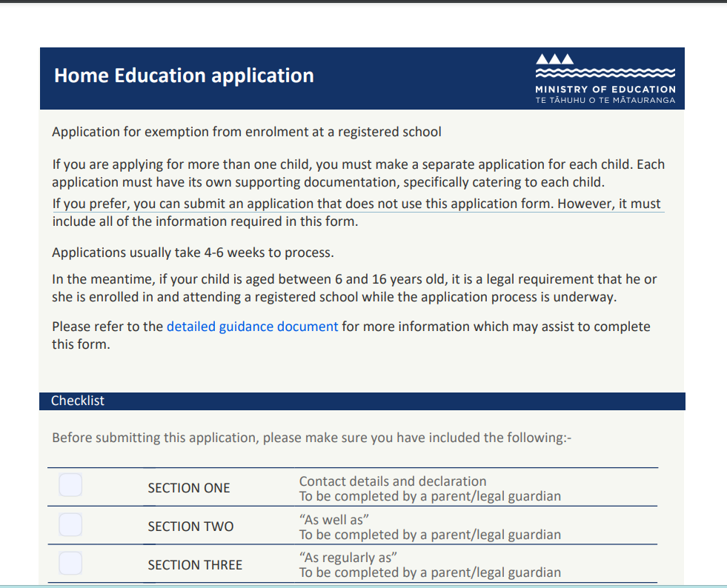Click the "As regularly as" description text

348,558
